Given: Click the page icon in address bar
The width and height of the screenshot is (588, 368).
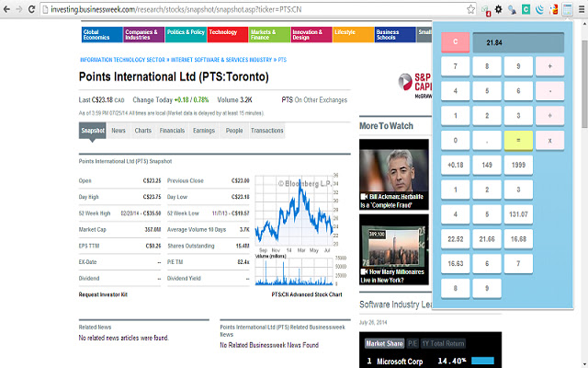Looking at the screenshot, I should click(45, 9).
